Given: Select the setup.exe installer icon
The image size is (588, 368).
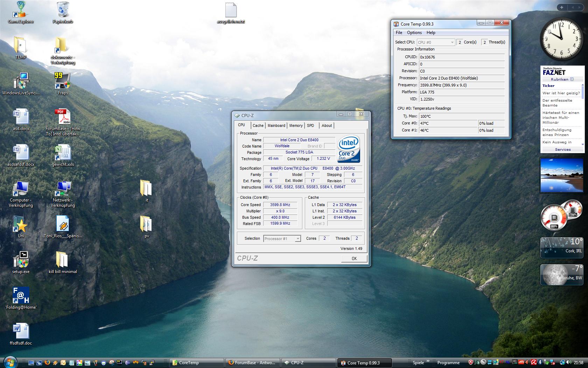Looking at the screenshot, I should pyautogui.click(x=21, y=263).
